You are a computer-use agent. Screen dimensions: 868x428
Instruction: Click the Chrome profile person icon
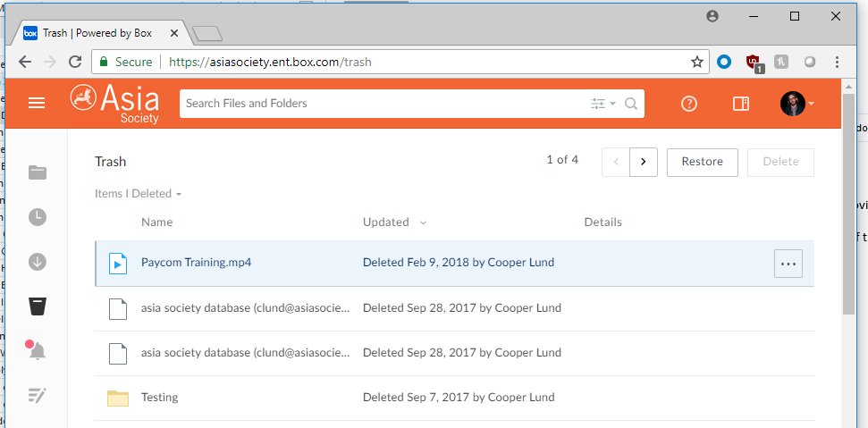[712, 16]
